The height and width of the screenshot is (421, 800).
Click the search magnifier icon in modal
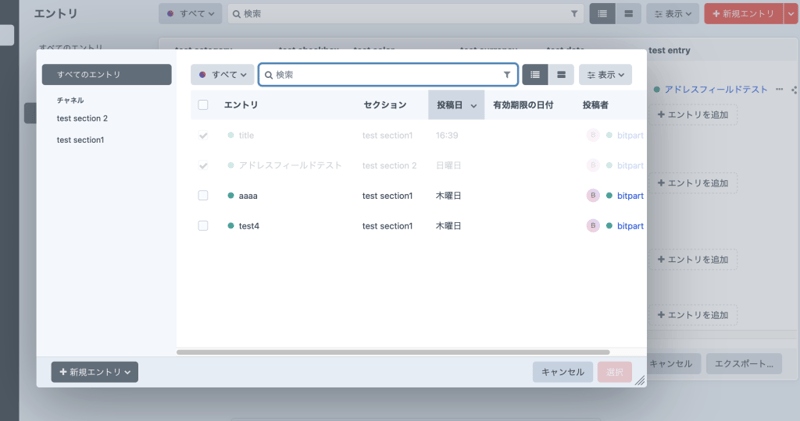(269, 75)
